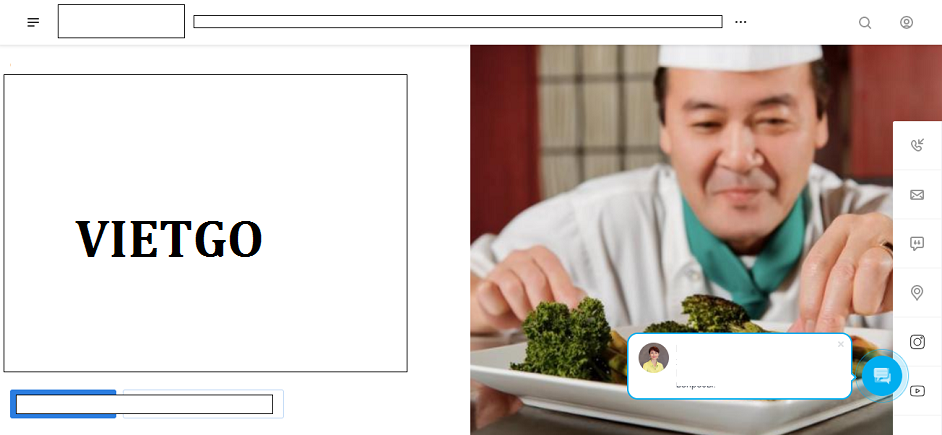The image size is (942, 435).
Task: Click the VIETGO banner
Action: pyautogui.click(x=205, y=223)
